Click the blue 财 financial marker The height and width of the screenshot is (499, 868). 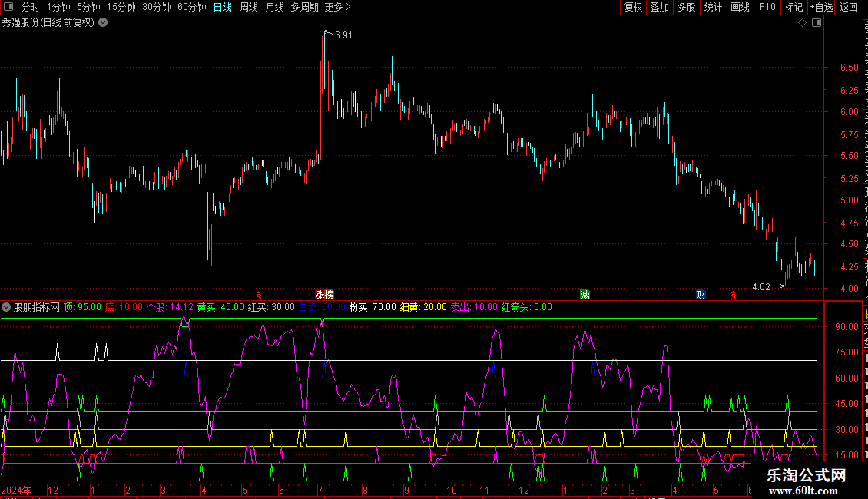tap(701, 294)
